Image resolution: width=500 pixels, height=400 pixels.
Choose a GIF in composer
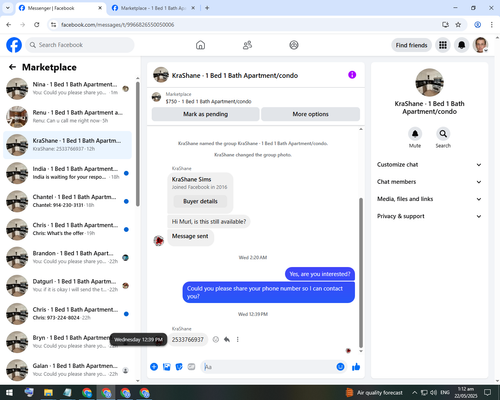191,367
